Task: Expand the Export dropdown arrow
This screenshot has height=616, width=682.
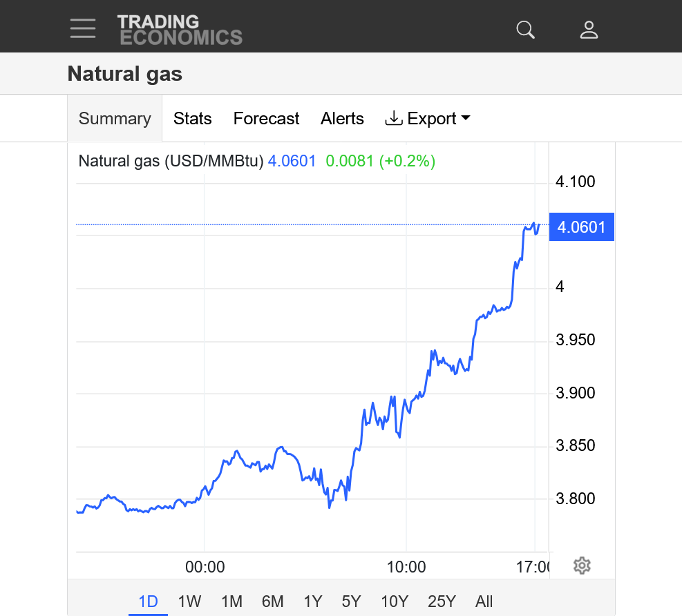Action: tap(465, 118)
